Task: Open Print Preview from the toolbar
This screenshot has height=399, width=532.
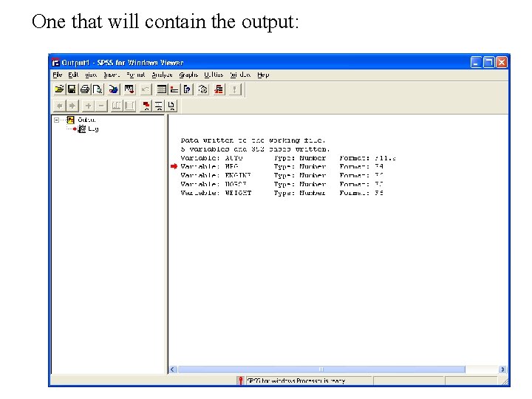Action: (98, 89)
